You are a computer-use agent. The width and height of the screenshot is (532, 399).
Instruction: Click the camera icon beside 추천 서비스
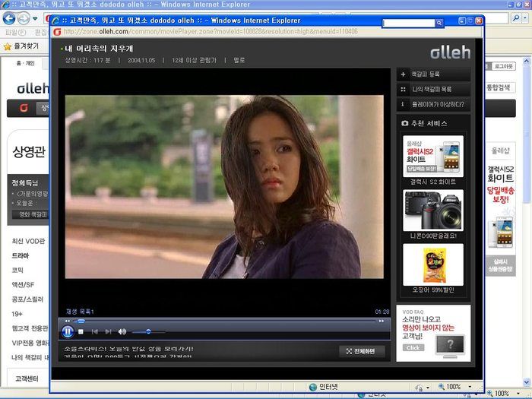[405, 123]
